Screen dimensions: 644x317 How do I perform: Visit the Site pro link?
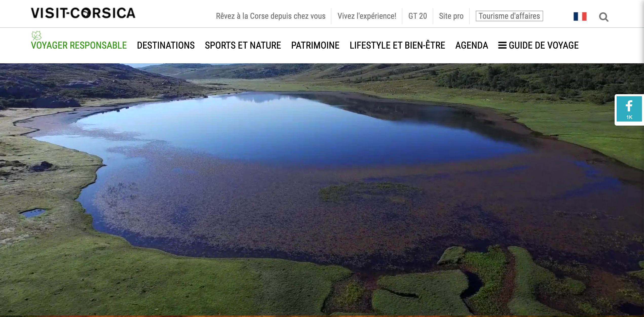pos(451,16)
